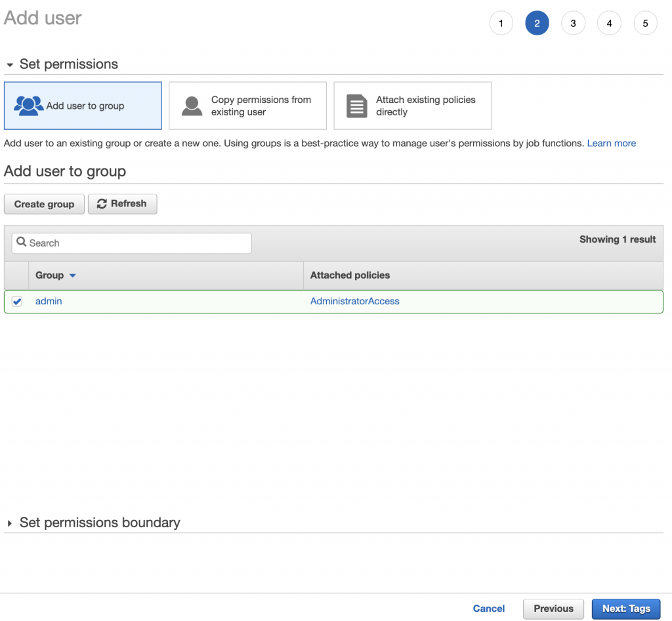This screenshot has width=672, height=621.
Task: Open the Learn more link about groups
Action: coord(612,143)
